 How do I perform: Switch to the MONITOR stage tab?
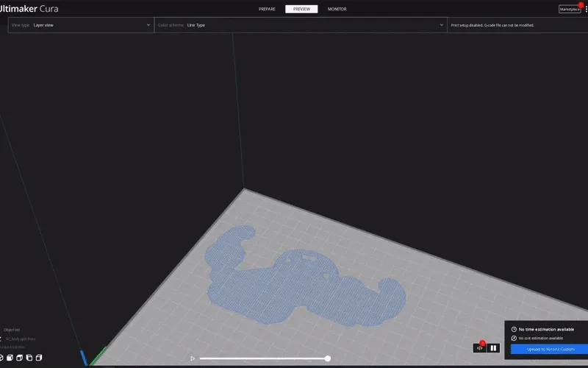tap(337, 9)
